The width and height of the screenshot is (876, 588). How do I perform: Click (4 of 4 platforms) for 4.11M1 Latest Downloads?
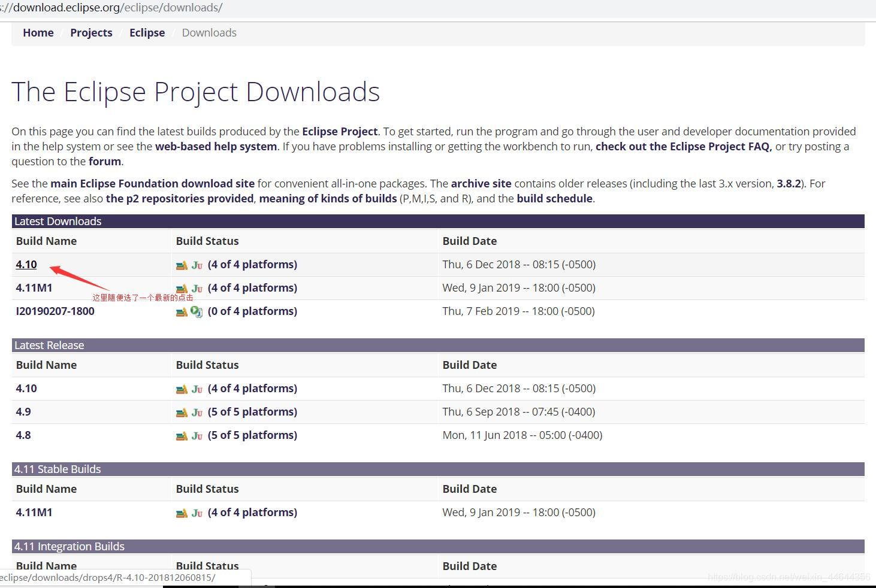click(x=252, y=287)
